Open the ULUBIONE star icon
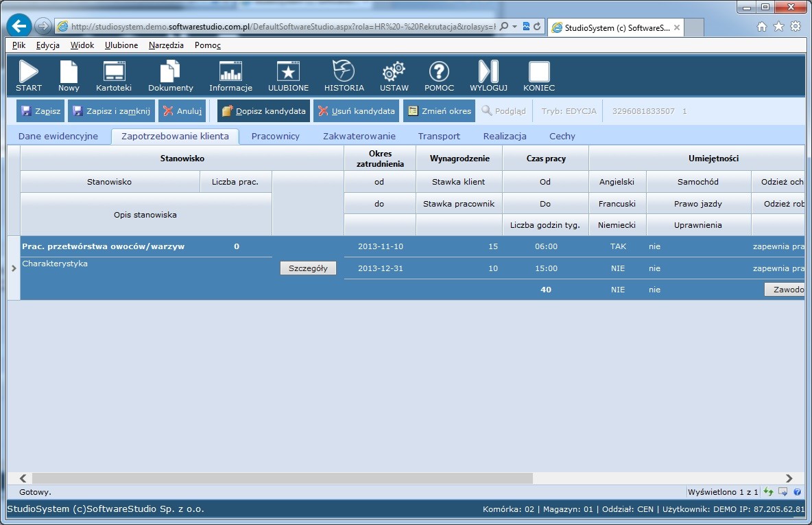This screenshot has height=525, width=812. [289, 75]
